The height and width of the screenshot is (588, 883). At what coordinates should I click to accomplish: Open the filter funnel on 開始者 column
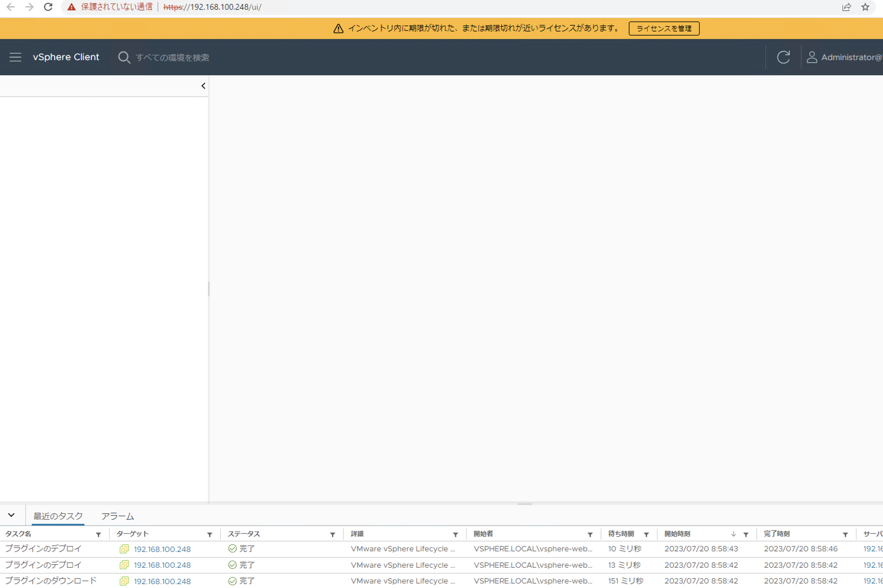[x=590, y=534]
